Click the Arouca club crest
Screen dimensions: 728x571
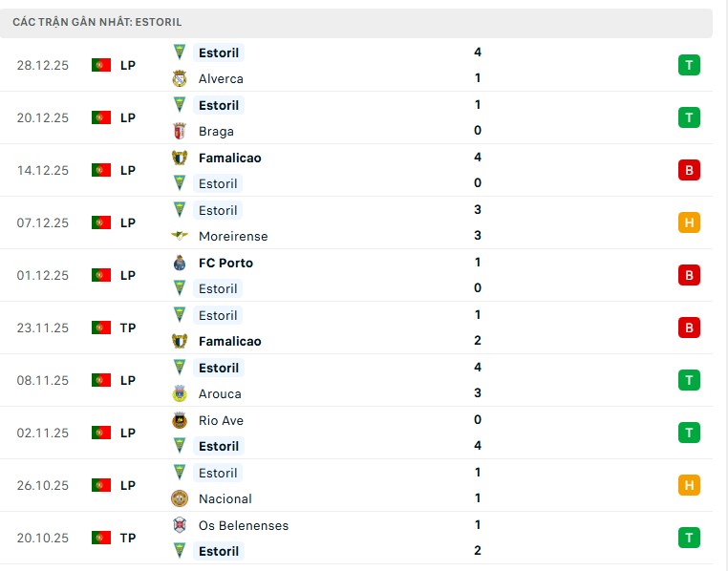pyautogui.click(x=180, y=393)
